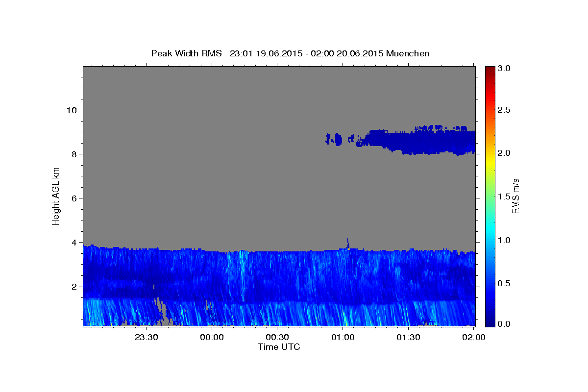Click the narrow spike above 4 km at 01:00

click(348, 244)
